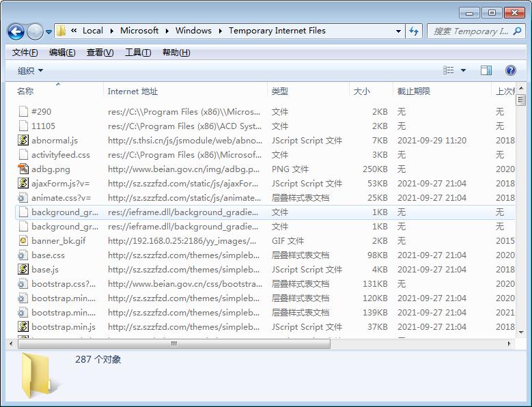This screenshot has width=532, height=407.
Task: Expand the address bar history dropdown
Action: coord(398,31)
